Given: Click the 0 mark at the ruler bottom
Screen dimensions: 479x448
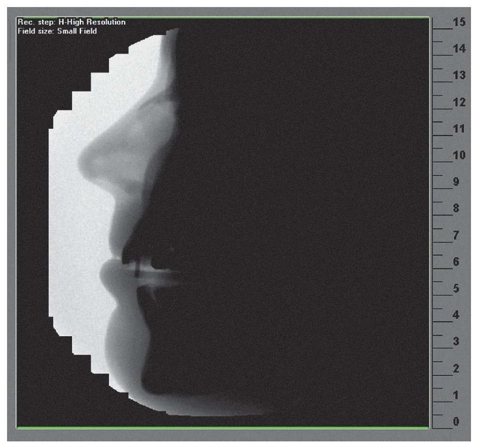Looking at the screenshot, I should click(x=456, y=422).
